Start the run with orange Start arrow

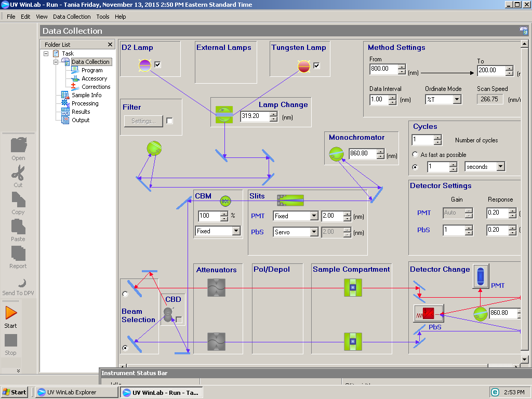point(11,313)
